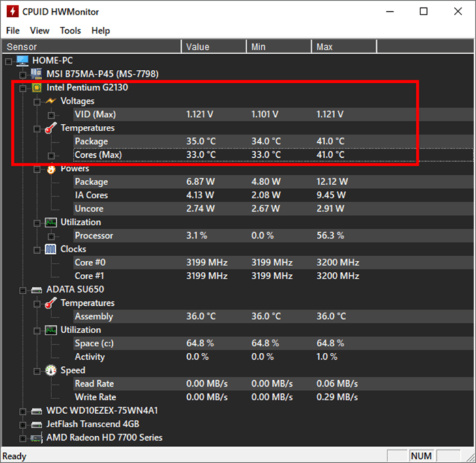Click the HWMonitor lightning app icon in title bar
476x463 pixels.
pos(12,12)
